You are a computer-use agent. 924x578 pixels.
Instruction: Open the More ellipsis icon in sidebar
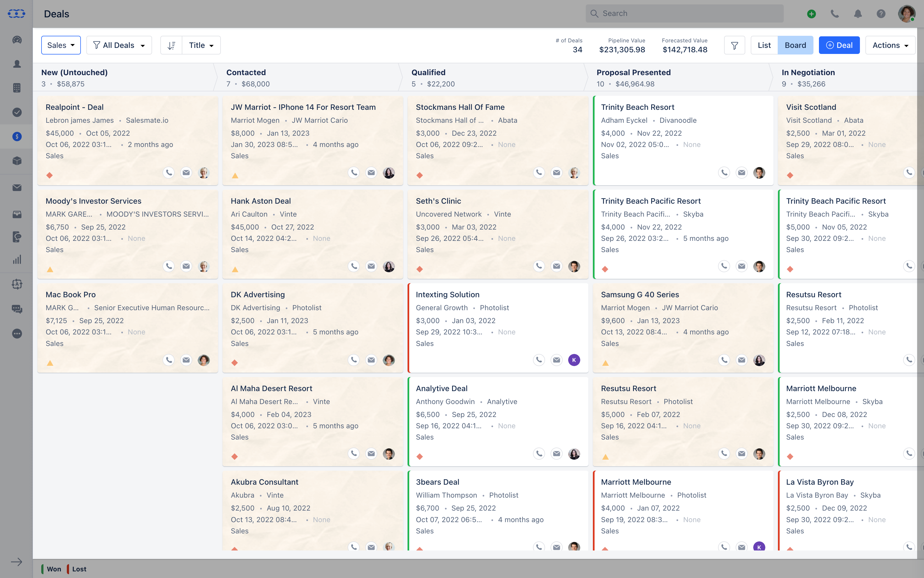pyautogui.click(x=17, y=333)
